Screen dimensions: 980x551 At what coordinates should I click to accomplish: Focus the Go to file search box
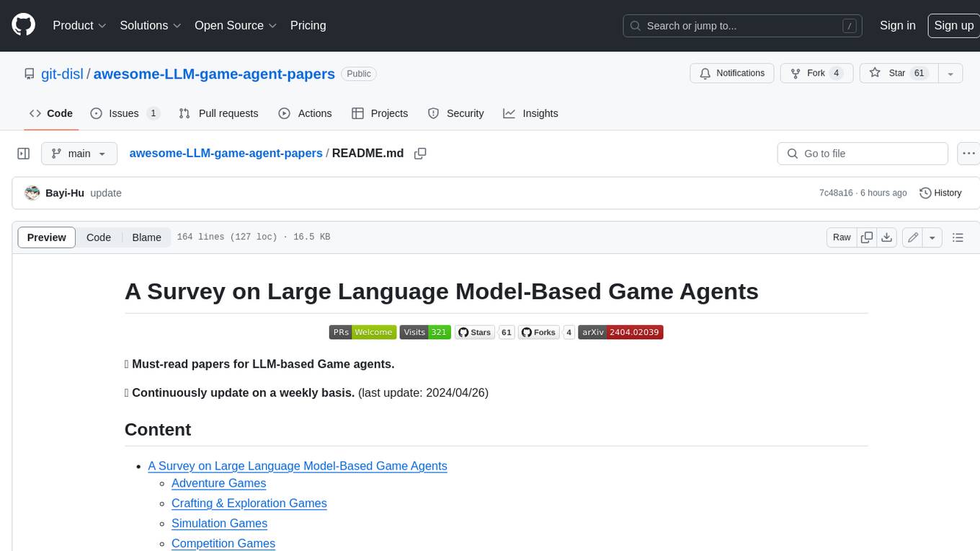coord(863,154)
